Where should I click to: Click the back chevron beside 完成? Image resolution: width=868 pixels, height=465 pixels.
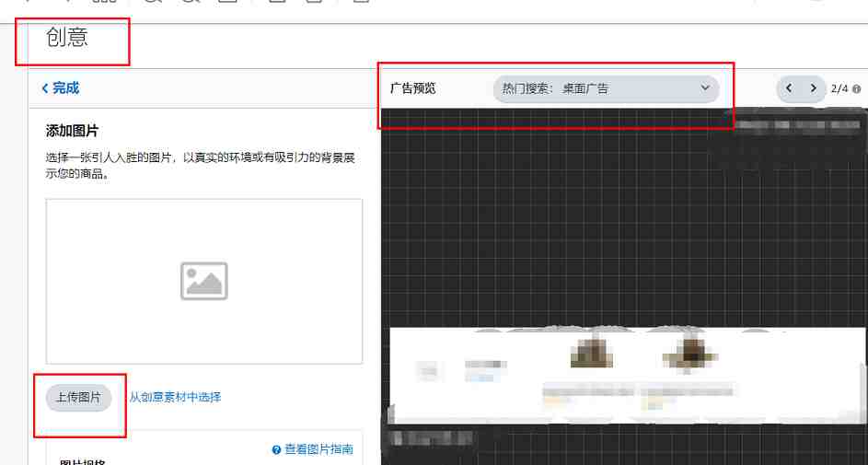tap(45, 88)
